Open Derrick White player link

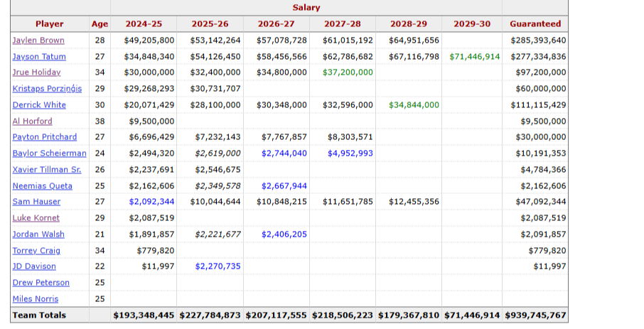click(39, 104)
